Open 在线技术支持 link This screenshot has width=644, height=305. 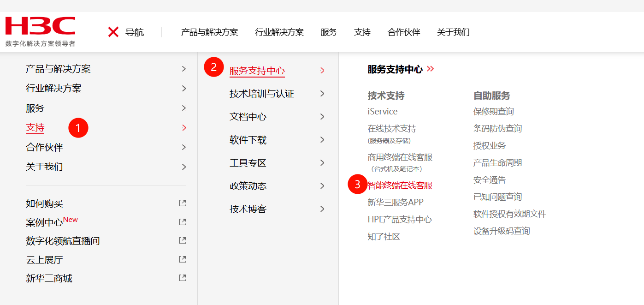point(392,128)
